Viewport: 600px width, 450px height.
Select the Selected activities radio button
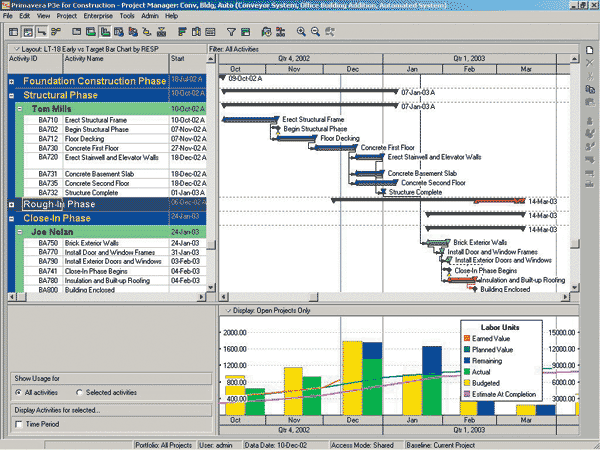(x=79, y=393)
